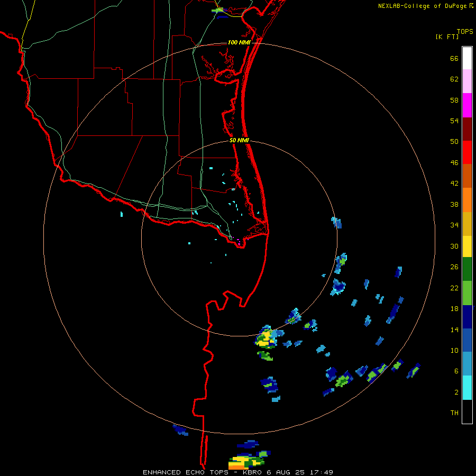476x476 pixels.
Task: Select the bright orange legend swatch beside 38
Action: pos(467,200)
